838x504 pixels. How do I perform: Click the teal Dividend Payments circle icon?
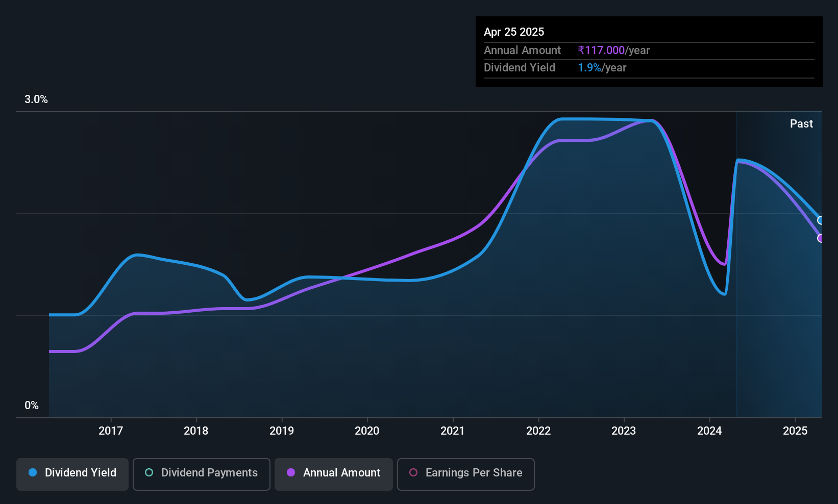tap(149, 472)
